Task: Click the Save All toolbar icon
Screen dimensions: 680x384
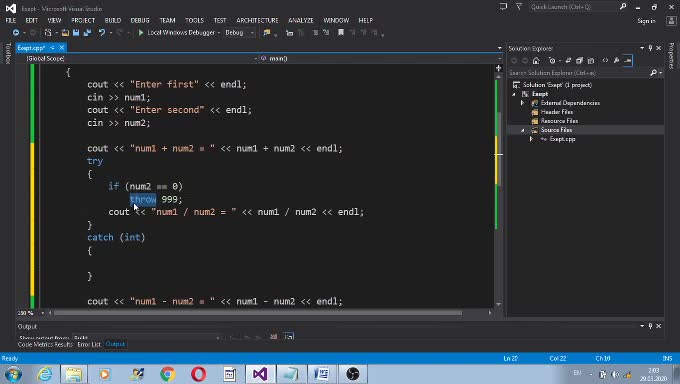Action: tap(87, 33)
